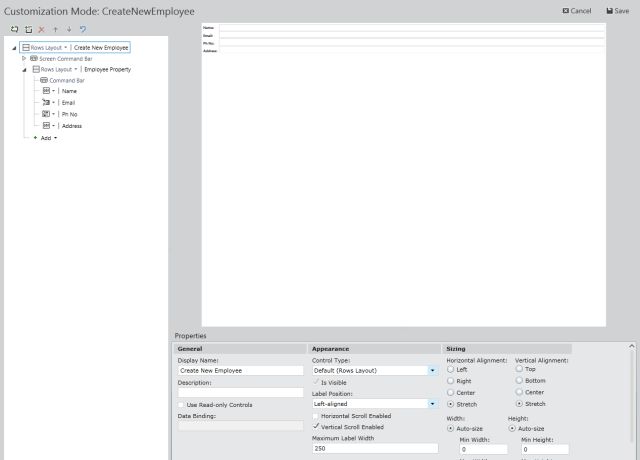The height and width of the screenshot is (460, 640).
Task: Click the blue undo reset icon
Action: click(83, 29)
